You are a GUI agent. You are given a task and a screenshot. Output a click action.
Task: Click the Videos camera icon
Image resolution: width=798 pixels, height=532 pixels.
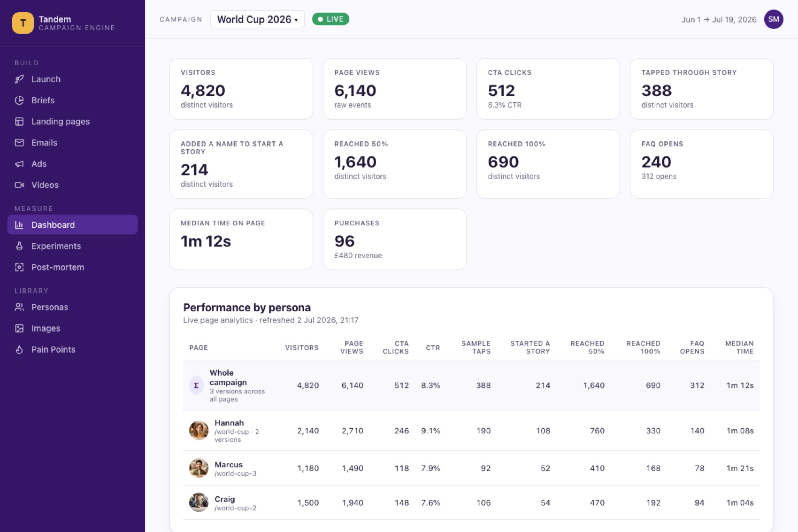19,185
